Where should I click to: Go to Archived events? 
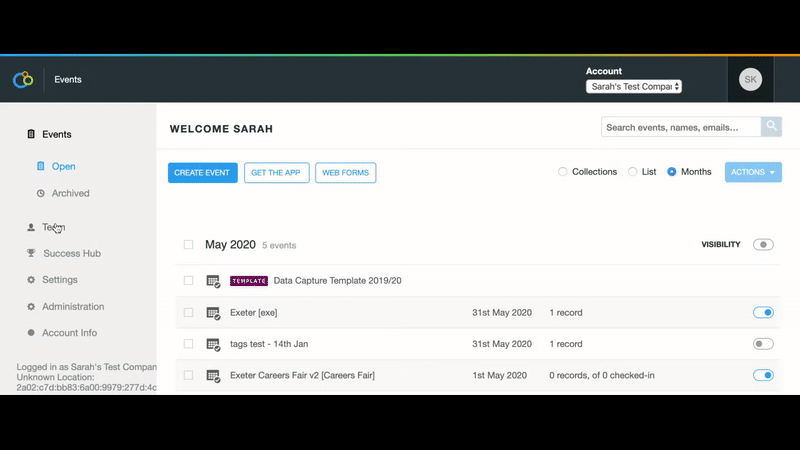click(70, 193)
